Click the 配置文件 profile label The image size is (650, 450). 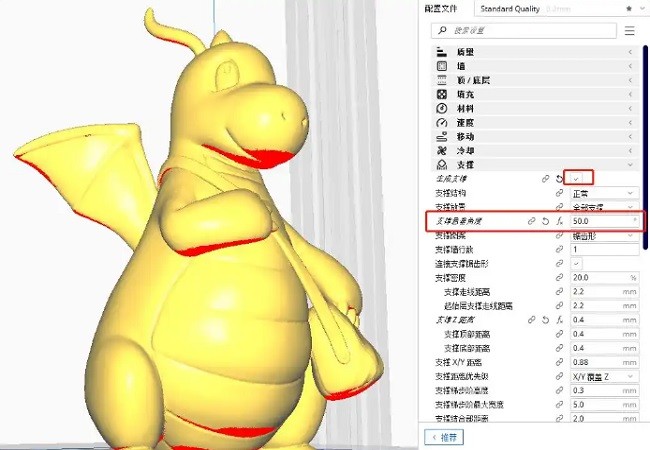point(441,9)
